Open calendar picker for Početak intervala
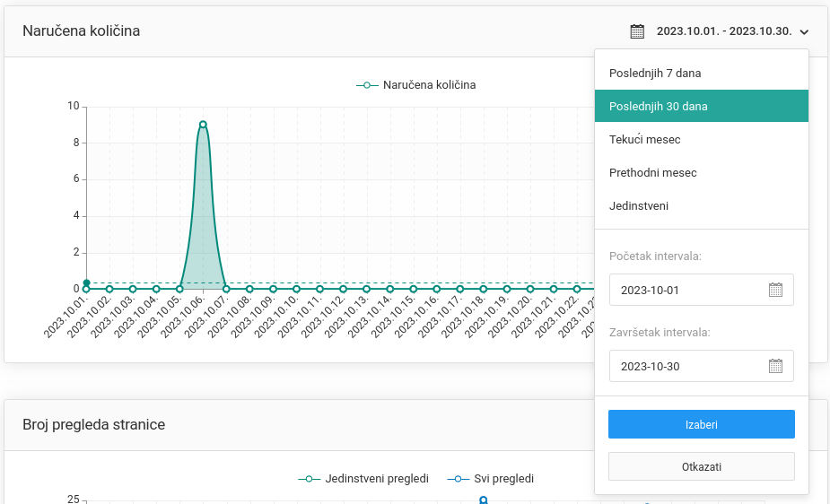 click(775, 290)
